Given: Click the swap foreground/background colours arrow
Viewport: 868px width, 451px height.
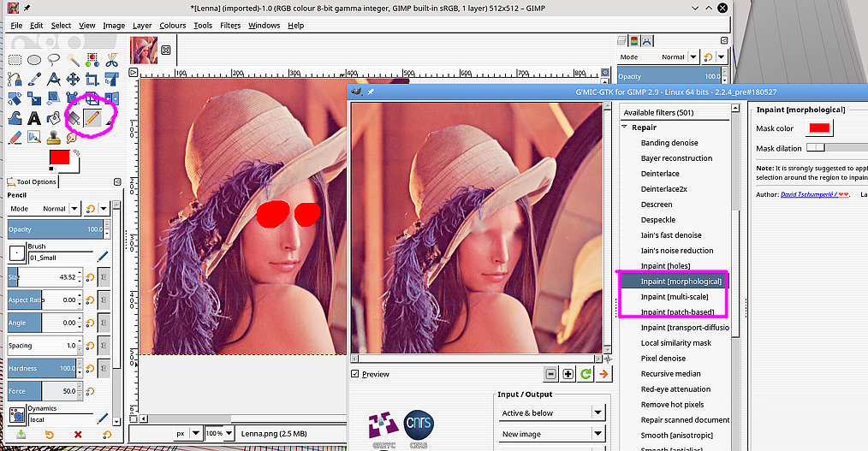Looking at the screenshot, I should 76,152.
